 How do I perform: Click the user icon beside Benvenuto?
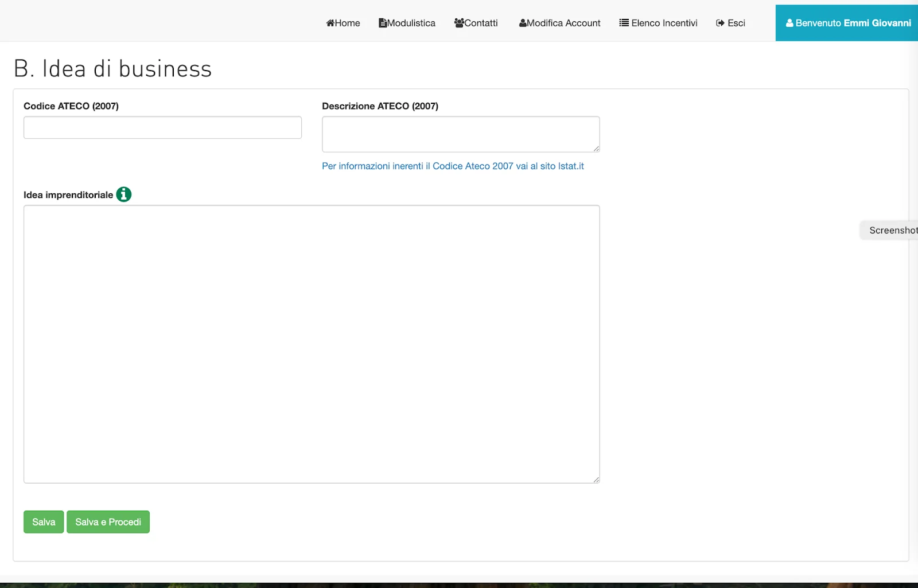789,23
